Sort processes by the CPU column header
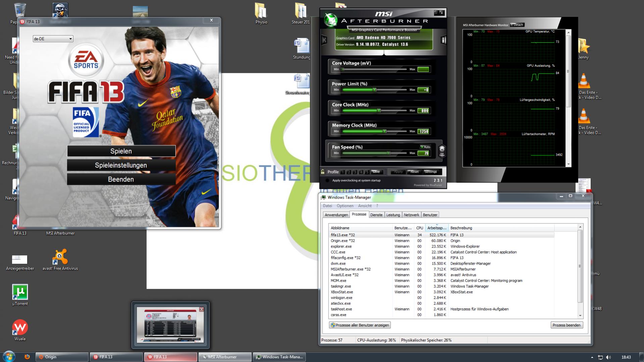644x362 pixels. [x=419, y=228]
